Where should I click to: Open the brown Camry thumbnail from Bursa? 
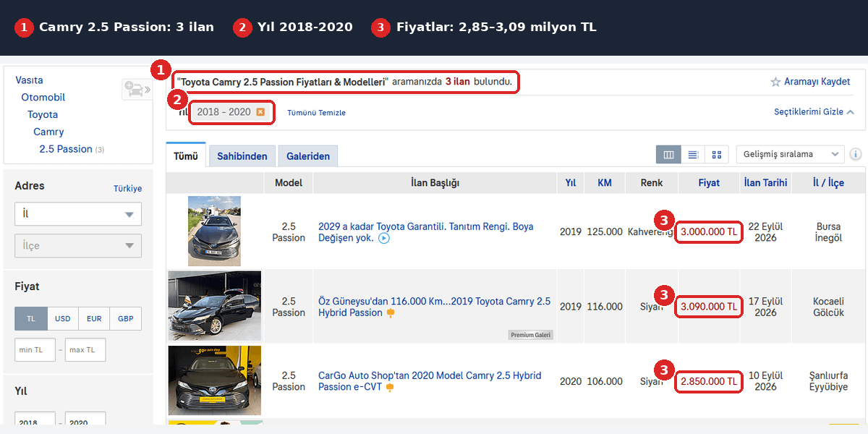[214, 231]
